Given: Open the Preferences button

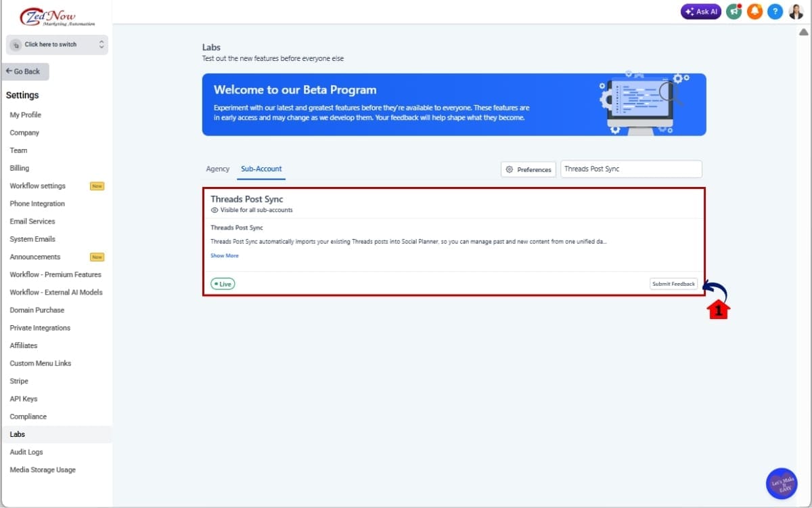Looking at the screenshot, I should pos(528,169).
